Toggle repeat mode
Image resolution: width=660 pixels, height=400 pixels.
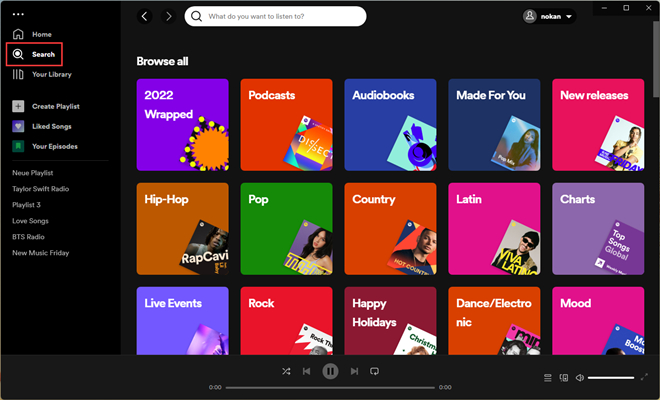pos(374,371)
